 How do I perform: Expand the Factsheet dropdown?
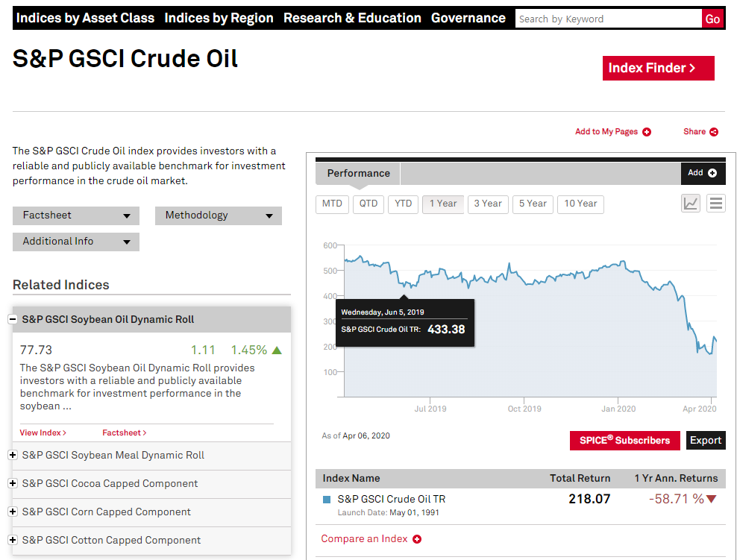pos(76,215)
